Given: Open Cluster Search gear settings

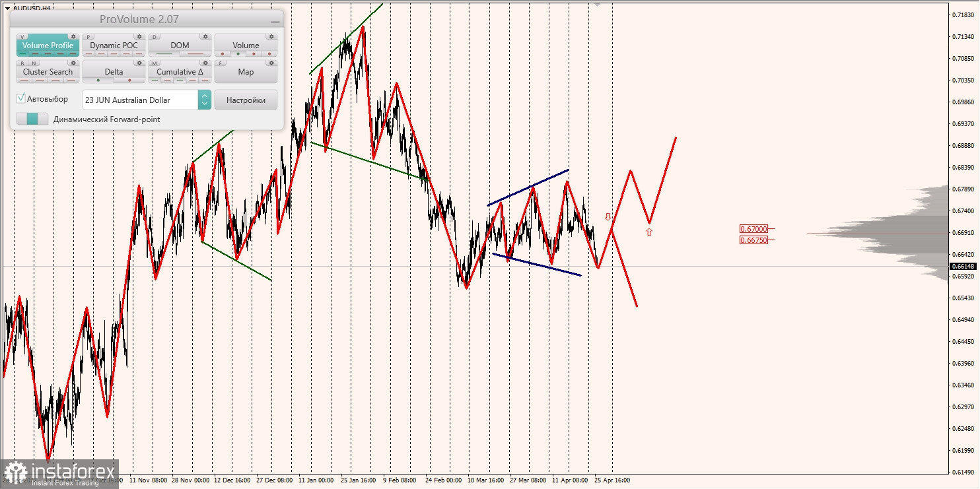Looking at the screenshot, I should 73,63.
